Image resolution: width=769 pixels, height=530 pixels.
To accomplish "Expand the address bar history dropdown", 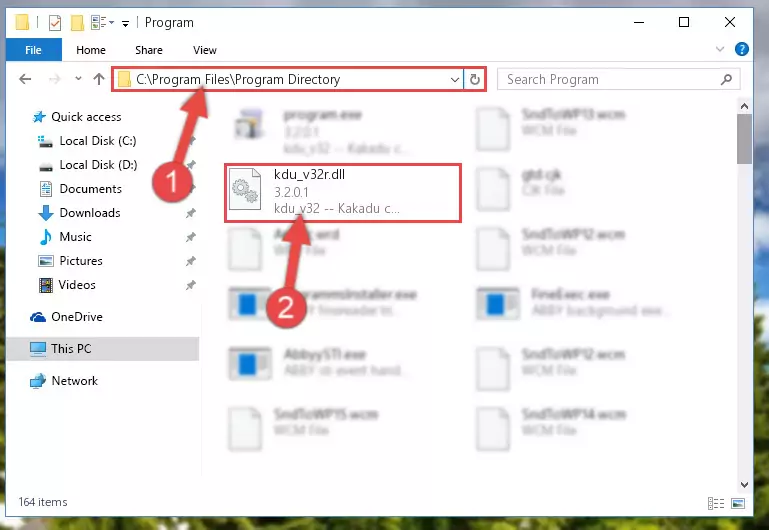I will (x=455, y=79).
